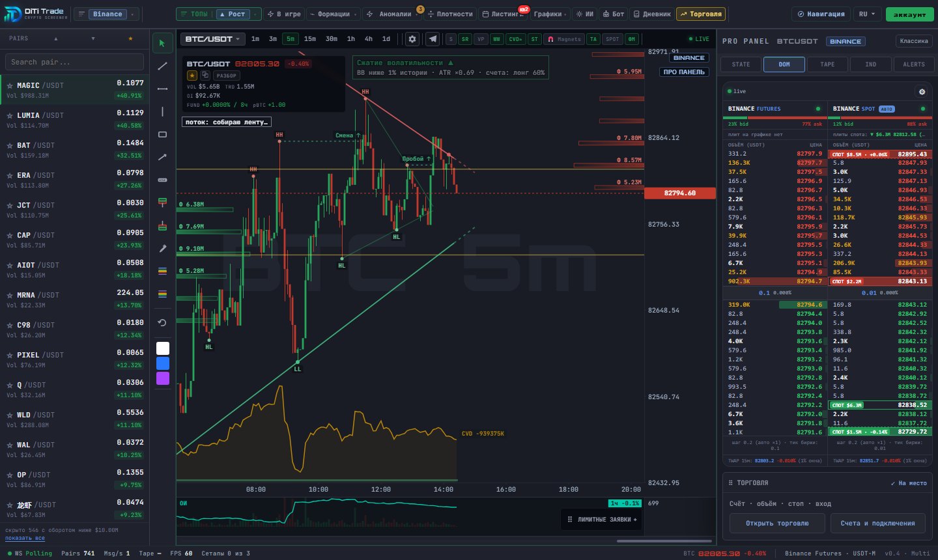938x560 pixels.
Task: Open BTC/USDT pair selector dropdown
Action: tap(212, 39)
